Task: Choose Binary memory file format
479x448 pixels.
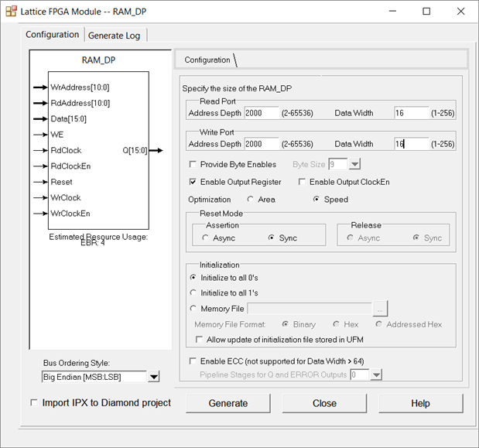Action: coord(286,324)
